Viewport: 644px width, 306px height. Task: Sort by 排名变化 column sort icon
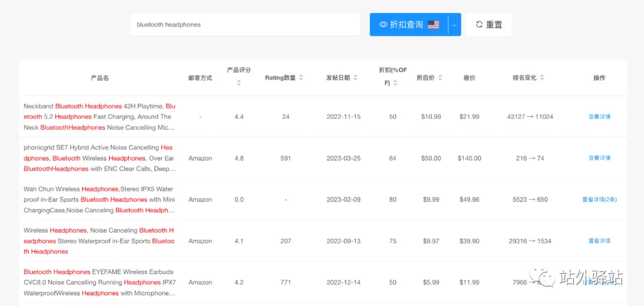(x=542, y=78)
